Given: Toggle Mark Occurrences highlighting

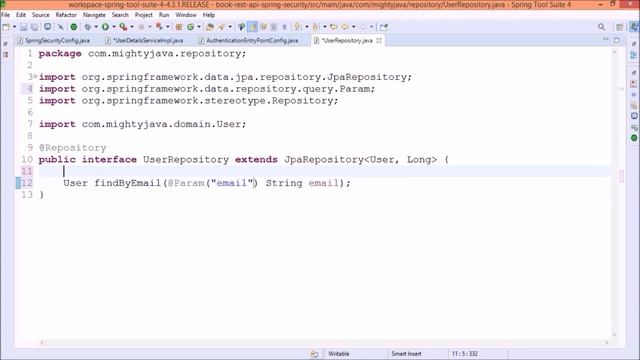Looking at the screenshot, I should [252, 27].
